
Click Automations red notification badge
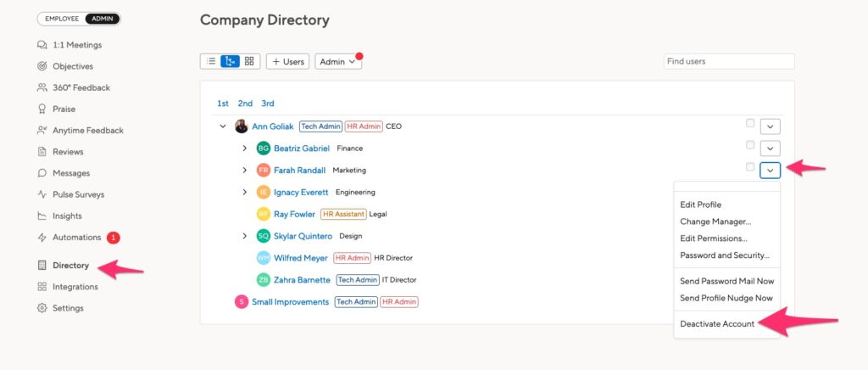click(113, 238)
